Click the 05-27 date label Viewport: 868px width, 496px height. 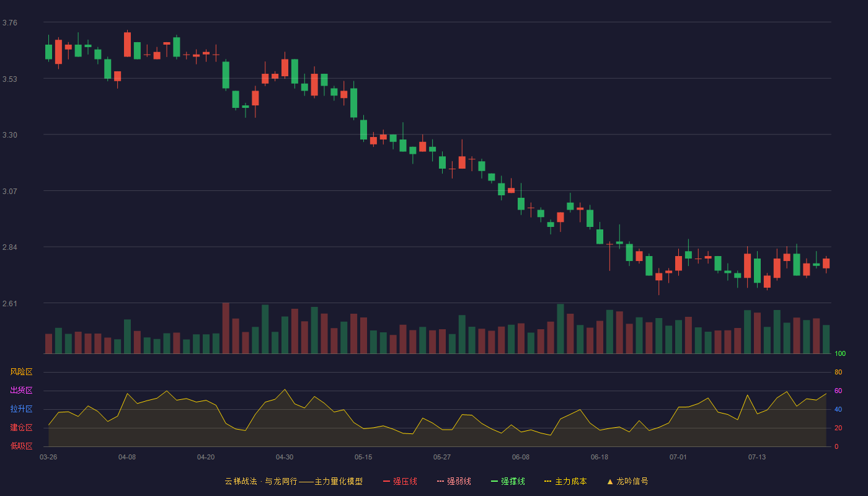(x=442, y=457)
